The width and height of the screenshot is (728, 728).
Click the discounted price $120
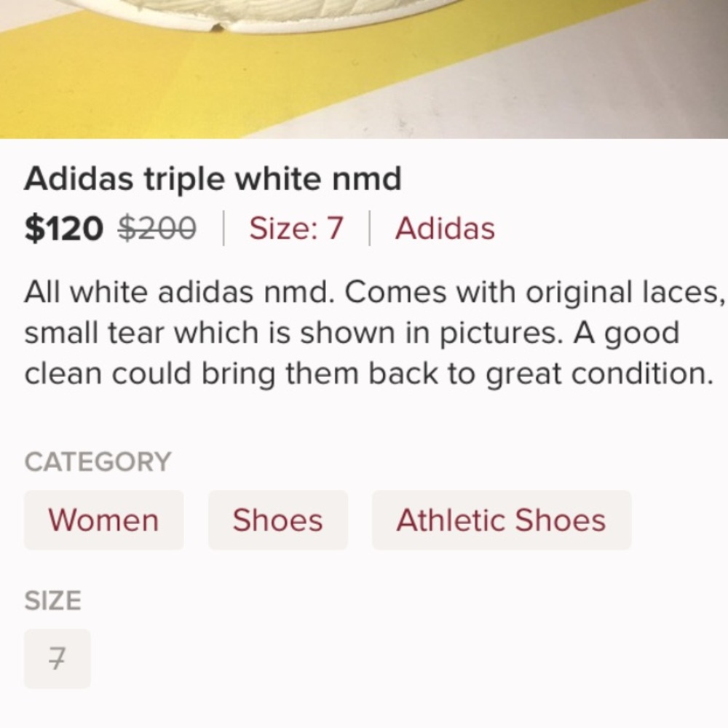pos(64,228)
